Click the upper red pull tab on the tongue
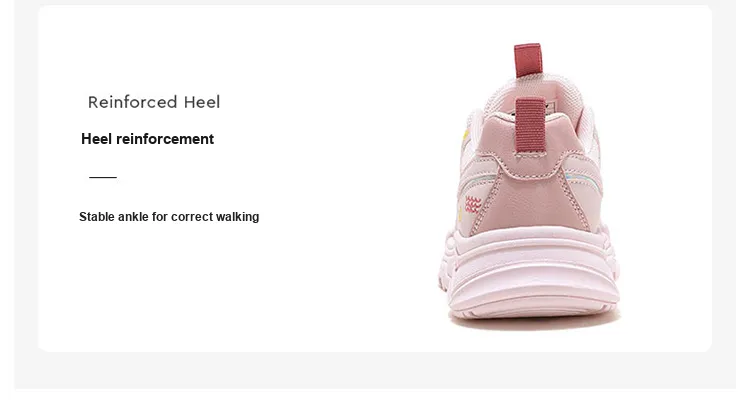The height and width of the screenshot is (413, 750). (x=528, y=60)
